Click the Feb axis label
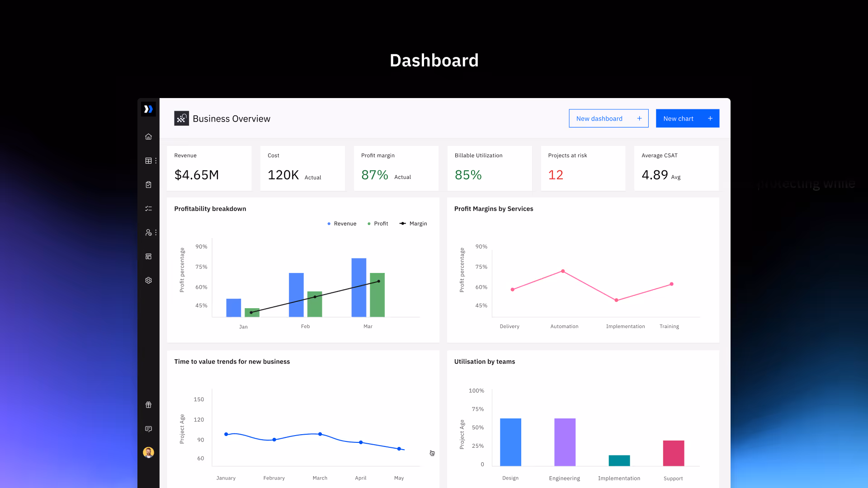Screen dimensions: 868x488 click(306, 326)
